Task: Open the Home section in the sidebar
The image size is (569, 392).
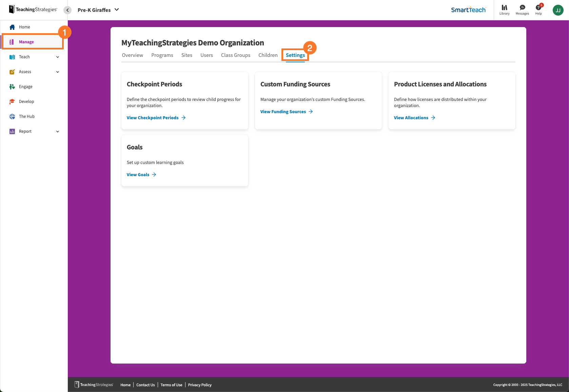Action: click(24, 27)
